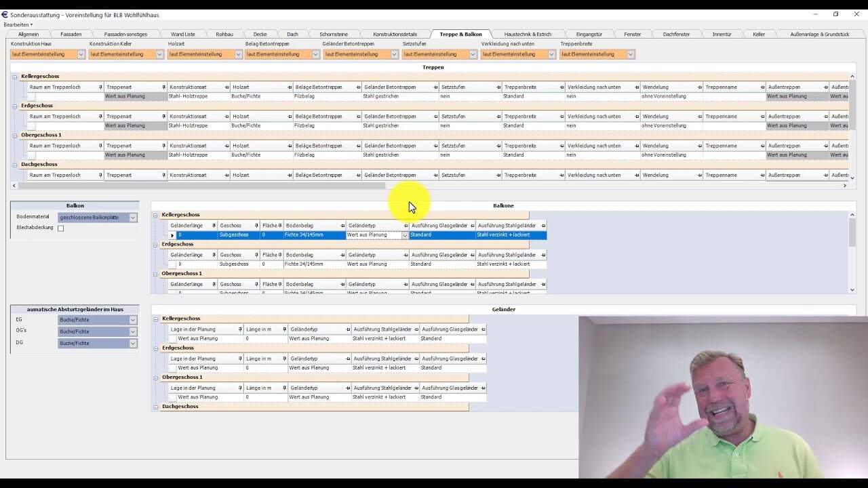Pin Geländerlänge column in Kellergeschoss balcony table
868x488 pixels.
tap(214, 226)
